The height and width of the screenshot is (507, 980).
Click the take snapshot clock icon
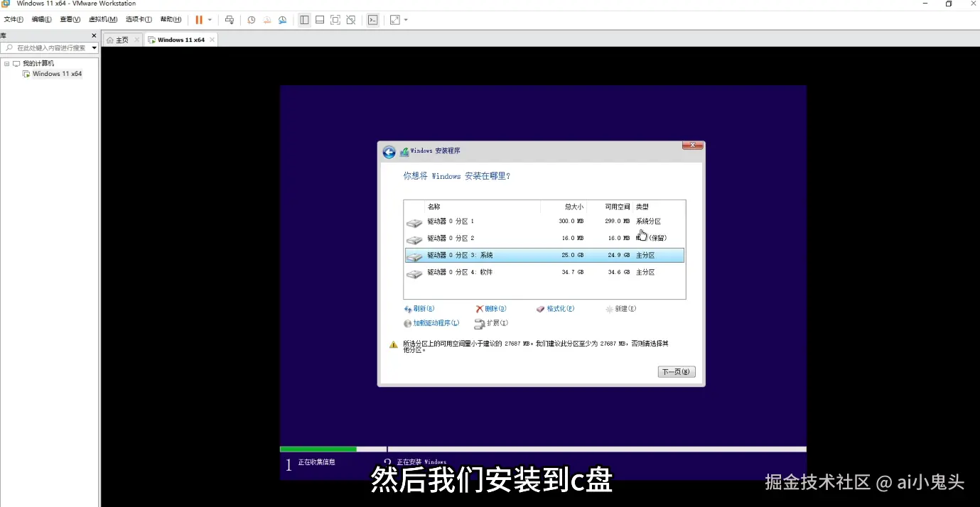[251, 20]
